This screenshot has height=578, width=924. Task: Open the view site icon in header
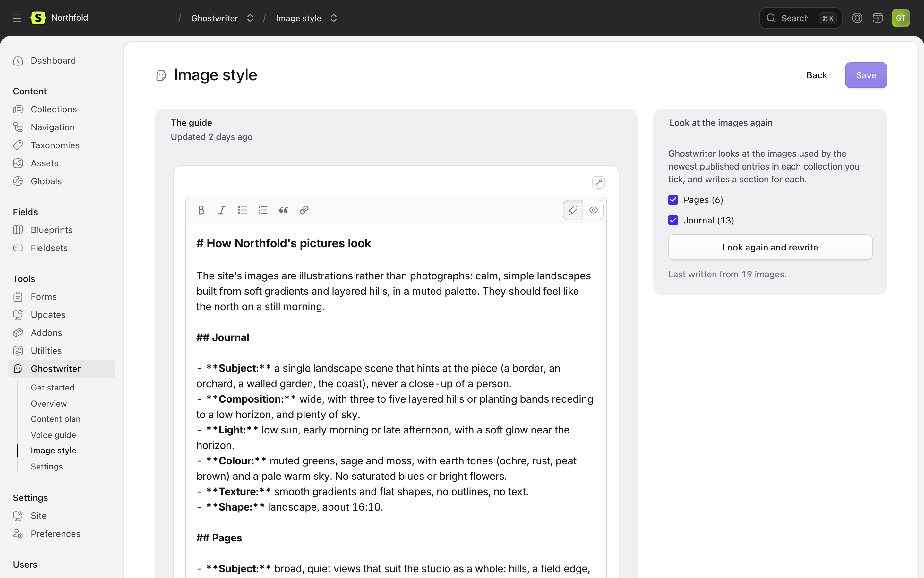[x=878, y=18]
